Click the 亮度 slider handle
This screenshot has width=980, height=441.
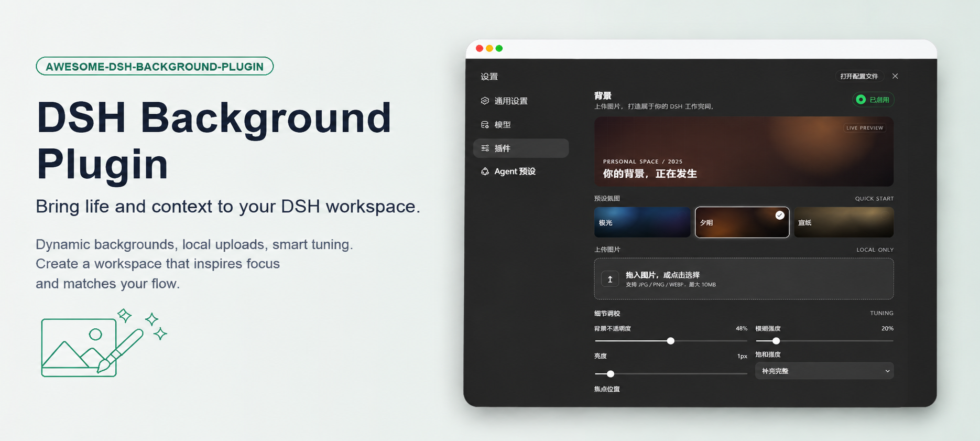point(611,374)
